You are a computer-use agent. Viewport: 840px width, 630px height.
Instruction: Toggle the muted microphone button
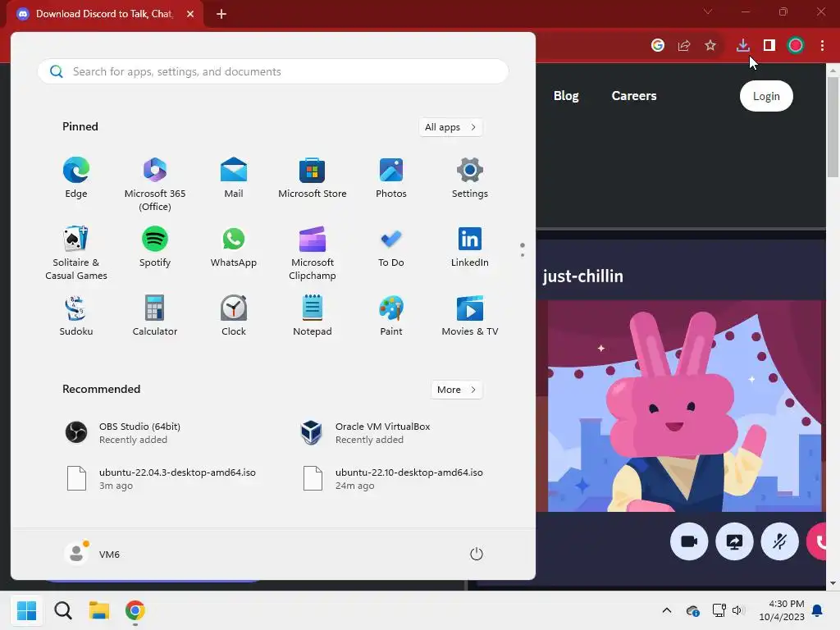[x=779, y=541]
